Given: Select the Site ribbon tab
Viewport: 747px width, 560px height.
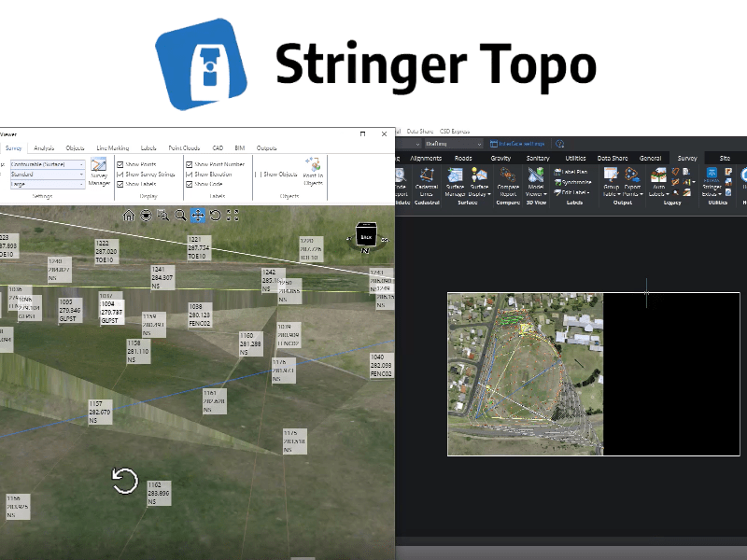Looking at the screenshot, I should [725, 158].
